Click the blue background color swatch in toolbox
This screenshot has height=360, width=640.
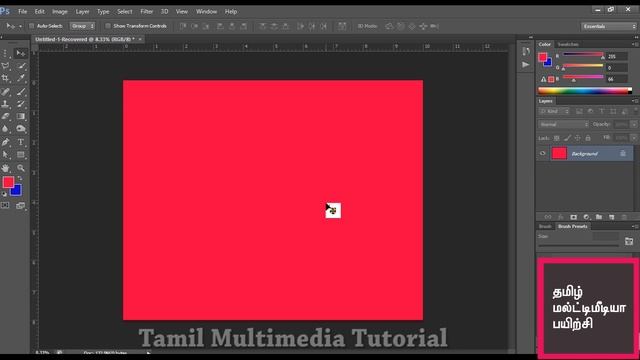click(17, 192)
